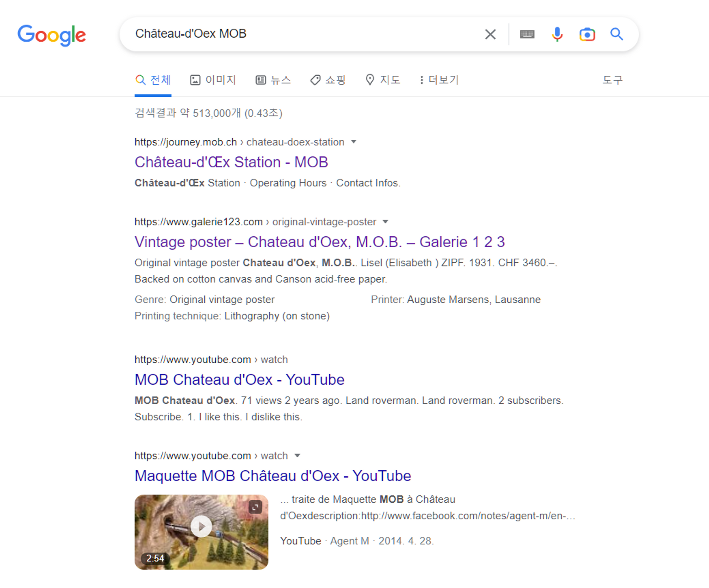Select the 전체 tab
Viewport: 709px width, 588px height.
tap(153, 80)
